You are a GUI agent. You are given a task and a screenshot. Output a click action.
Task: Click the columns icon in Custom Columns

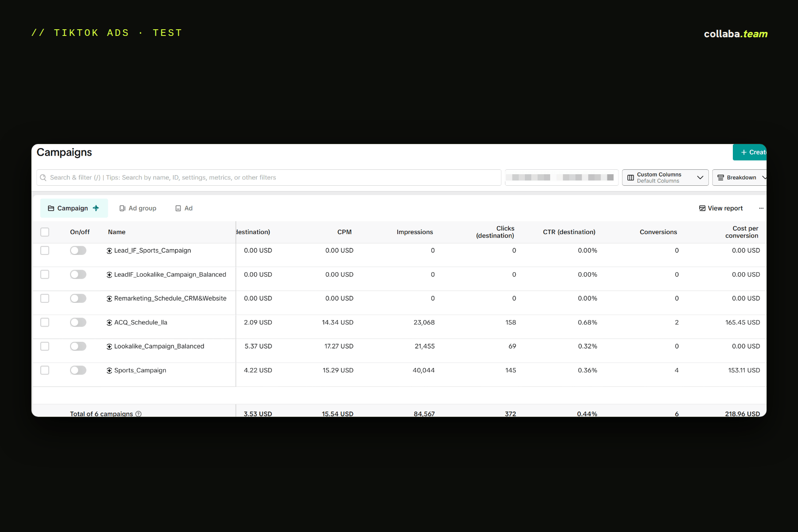630,178
